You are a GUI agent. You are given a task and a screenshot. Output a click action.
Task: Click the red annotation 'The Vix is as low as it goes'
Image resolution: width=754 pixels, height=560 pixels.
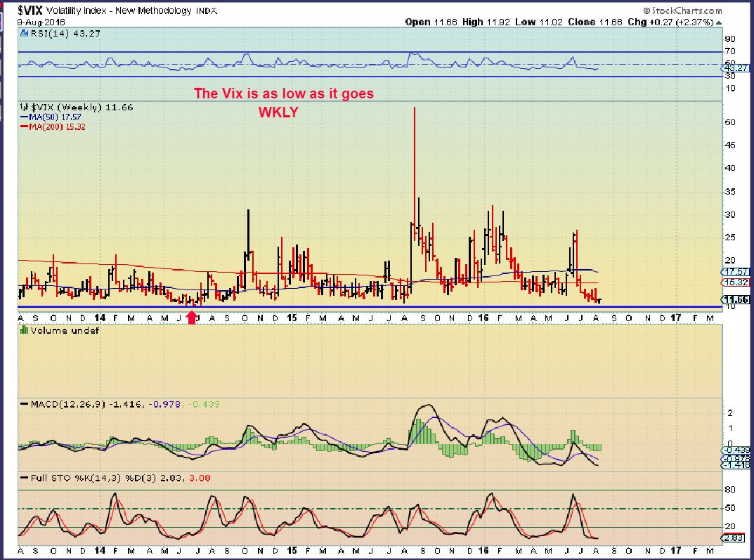click(x=284, y=93)
